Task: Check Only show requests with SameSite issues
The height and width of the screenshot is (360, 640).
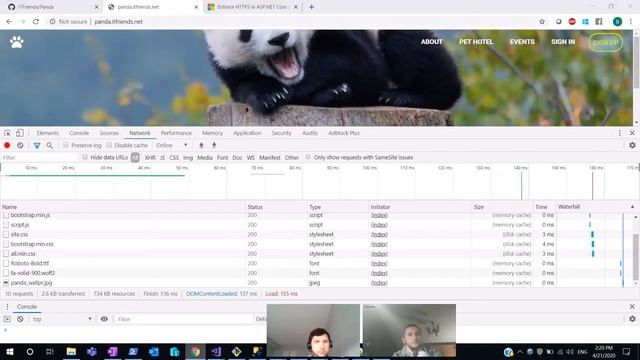Action: [x=308, y=157]
